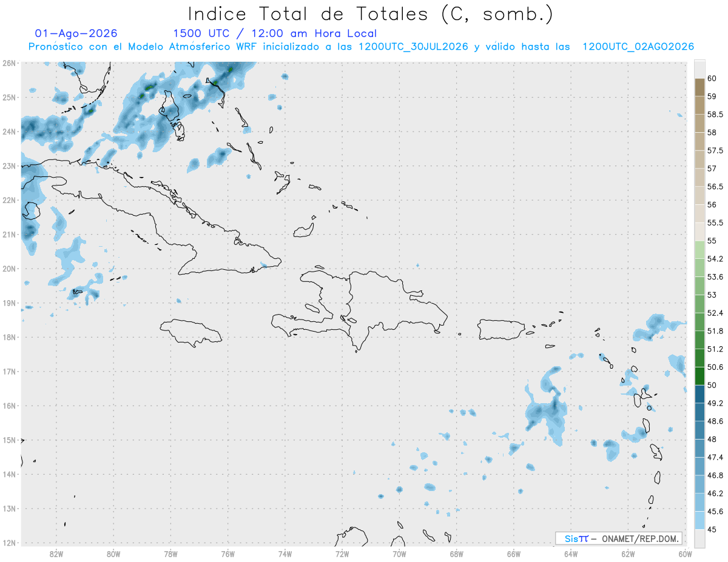
Task: Click the 60W longitude label
Action: point(685,554)
